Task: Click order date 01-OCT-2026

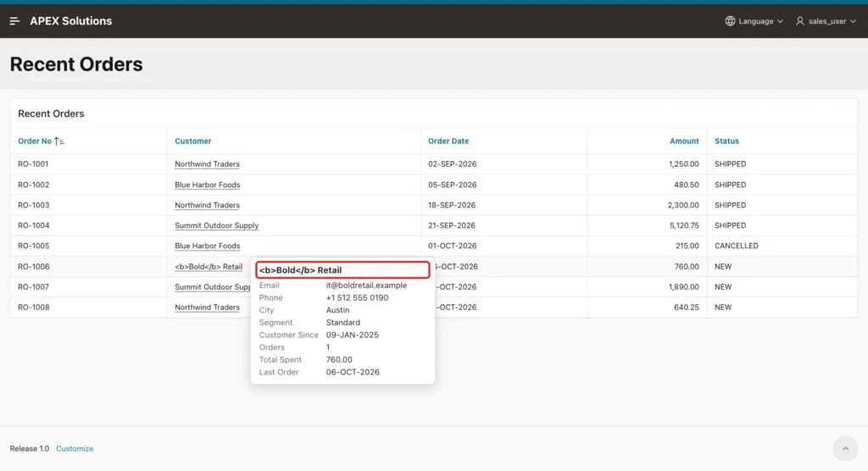Action: (453, 246)
